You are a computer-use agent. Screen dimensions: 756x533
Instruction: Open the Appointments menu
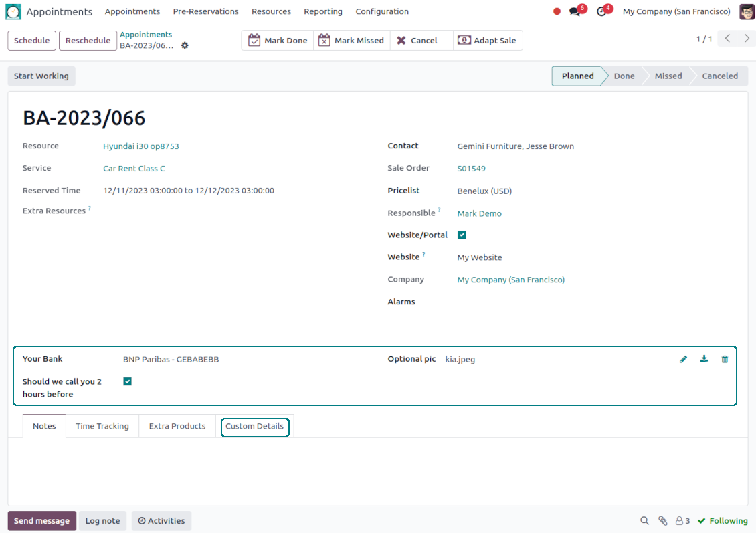(132, 11)
